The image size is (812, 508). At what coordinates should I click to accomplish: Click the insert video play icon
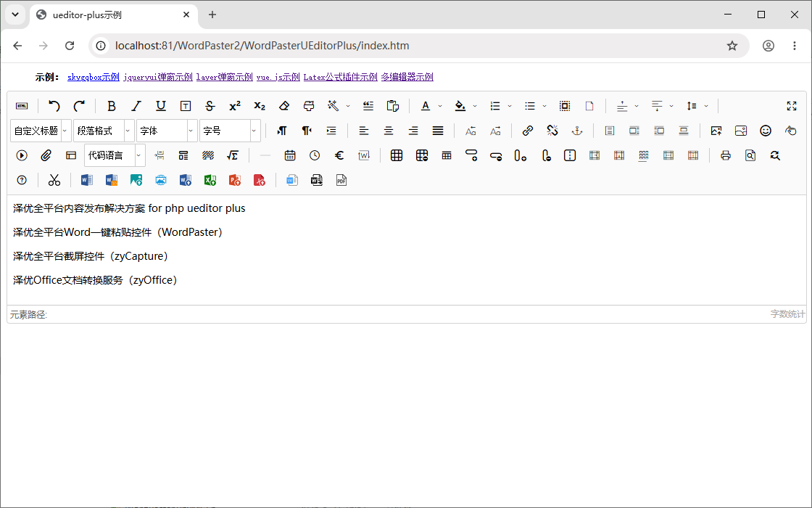pyautogui.click(x=22, y=155)
